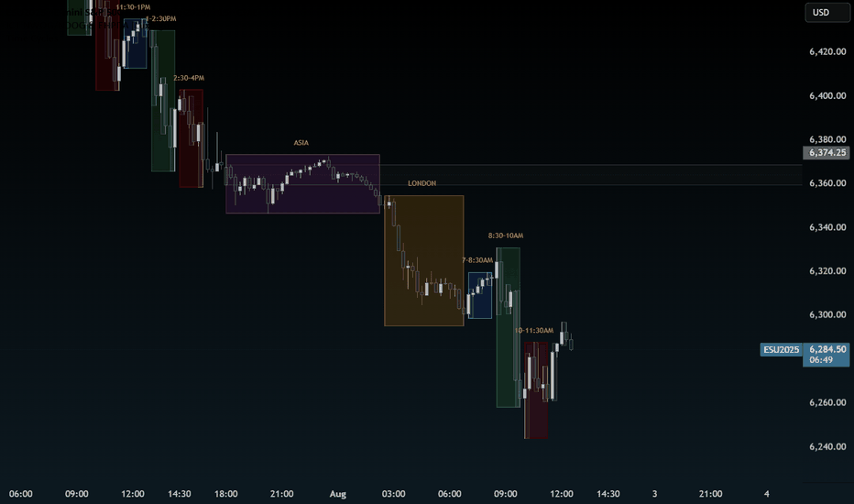Screen dimensions: 854x504
Task: Click the 03:00 time axis label
Action: (x=393, y=494)
